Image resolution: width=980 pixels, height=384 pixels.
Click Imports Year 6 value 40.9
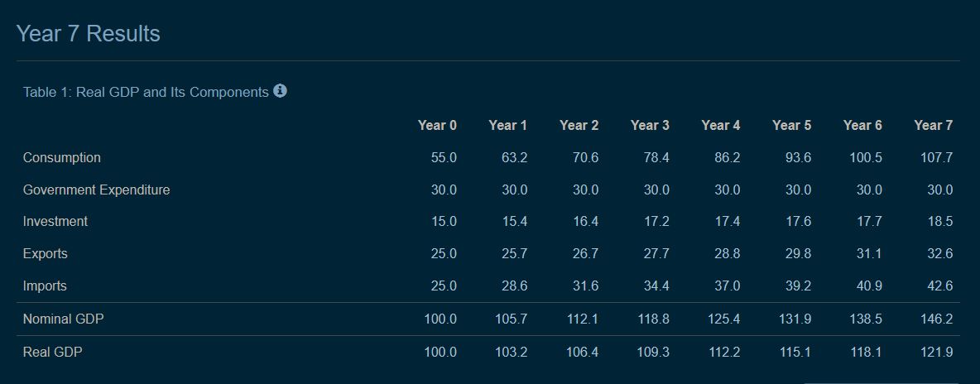pyautogui.click(x=869, y=286)
